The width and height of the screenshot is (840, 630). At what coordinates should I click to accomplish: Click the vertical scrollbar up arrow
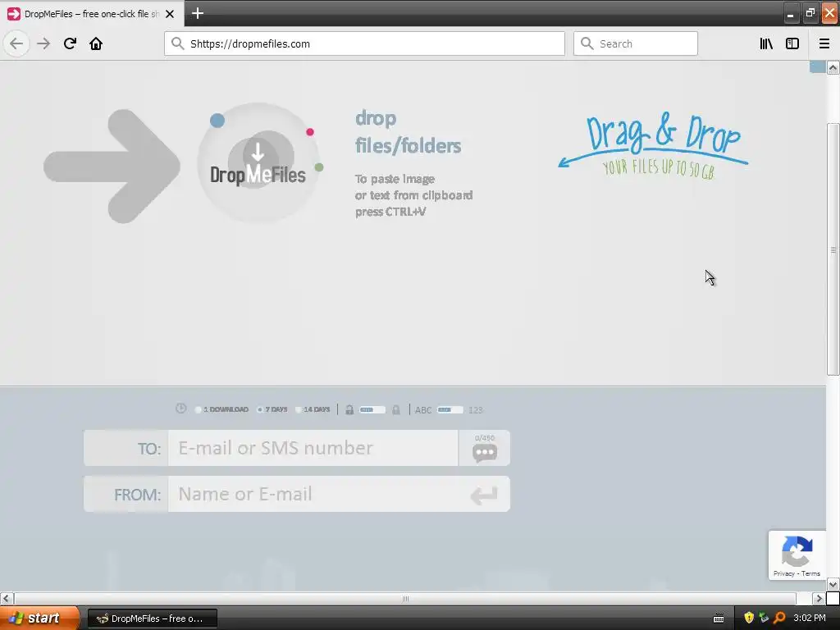[833, 67]
